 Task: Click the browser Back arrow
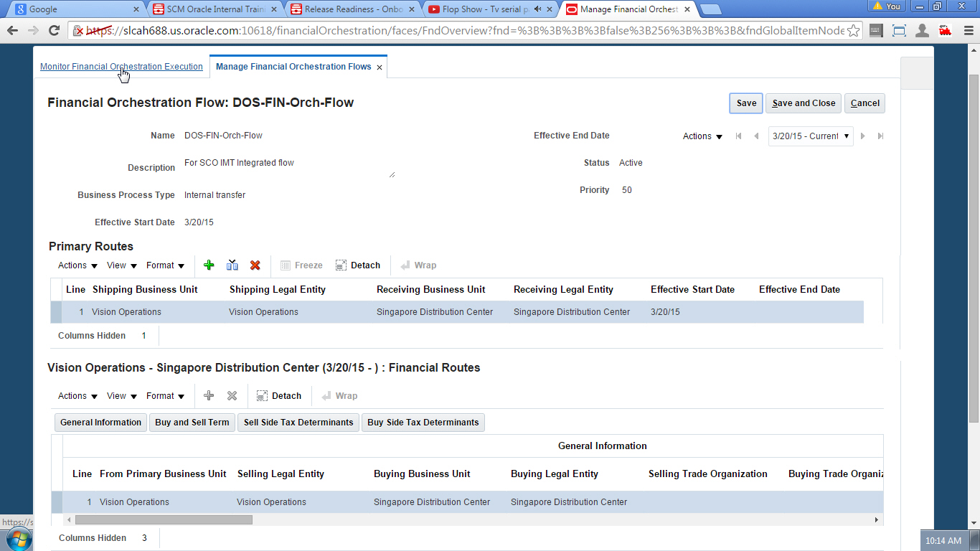pos(12,31)
